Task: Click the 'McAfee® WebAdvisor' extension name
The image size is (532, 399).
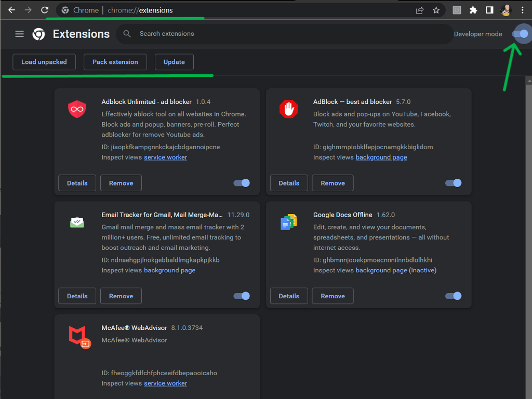Action: (134, 328)
